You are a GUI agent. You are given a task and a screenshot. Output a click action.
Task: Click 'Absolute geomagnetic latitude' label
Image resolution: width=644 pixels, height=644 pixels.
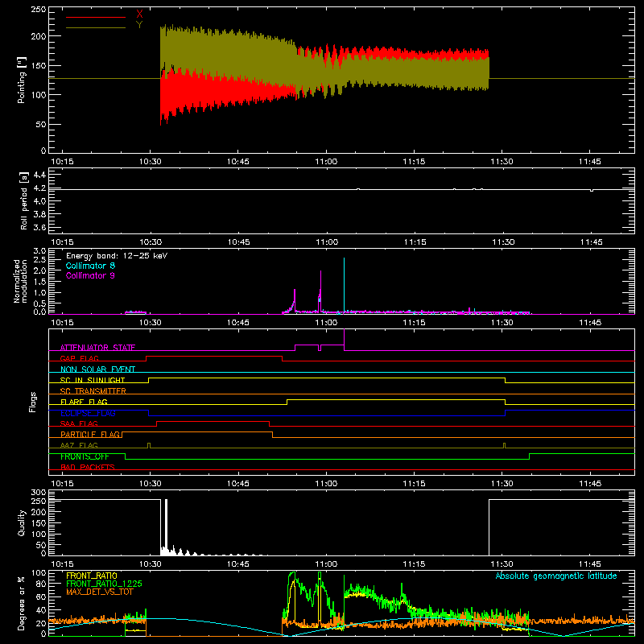556,576
